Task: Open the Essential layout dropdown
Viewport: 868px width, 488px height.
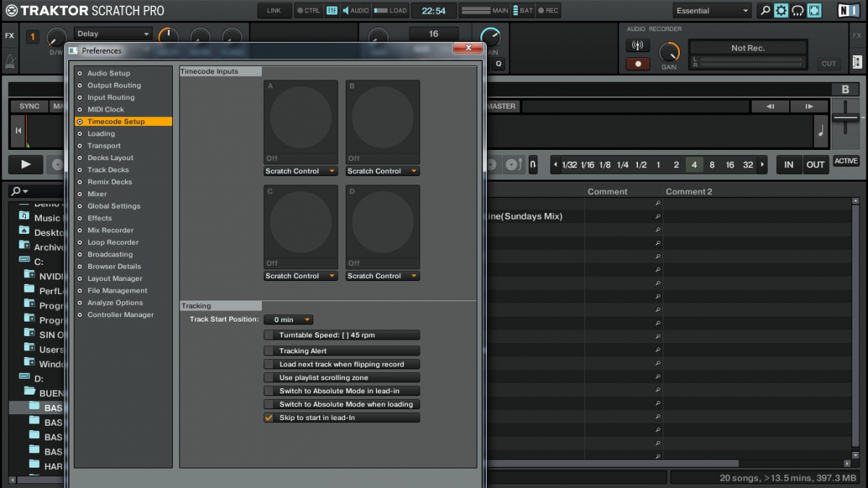Action: [712, 11]
